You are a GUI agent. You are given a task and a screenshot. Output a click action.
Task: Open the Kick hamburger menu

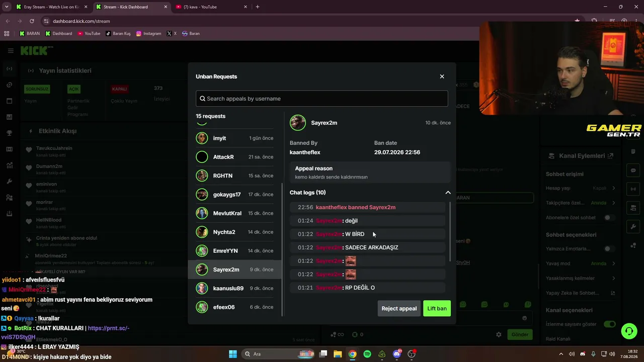[x=10, y=51]
